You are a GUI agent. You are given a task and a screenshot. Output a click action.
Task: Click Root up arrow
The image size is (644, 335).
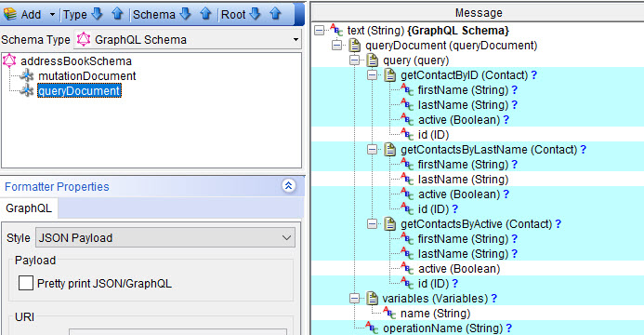pos(275,14)
